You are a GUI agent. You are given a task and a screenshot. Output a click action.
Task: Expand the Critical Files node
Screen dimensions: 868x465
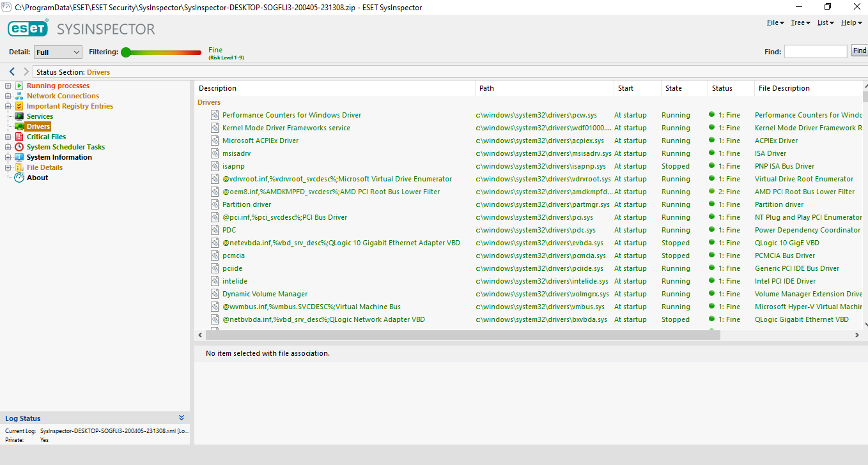(8, 137)
